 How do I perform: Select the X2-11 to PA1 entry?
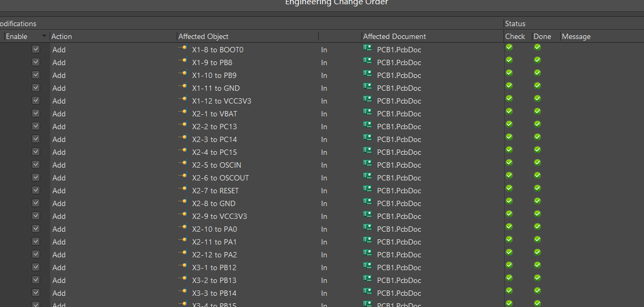214,242
